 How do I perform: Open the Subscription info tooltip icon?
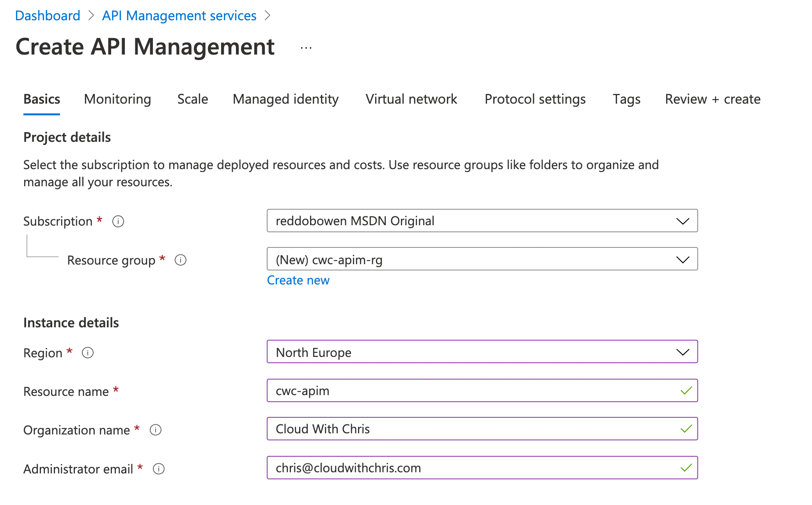coord(118,221)
